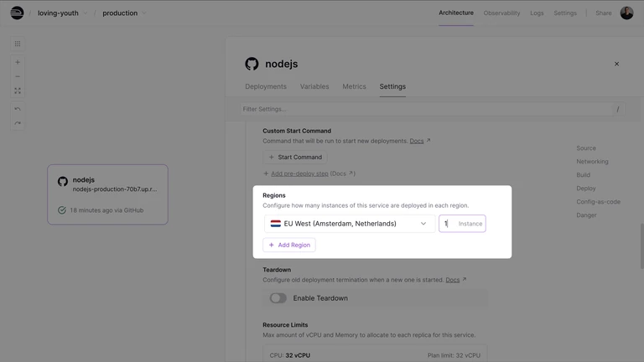Toggle the Enable Teardown switch
The width and height of the screenshot is (644, 362).
[278, 298]
